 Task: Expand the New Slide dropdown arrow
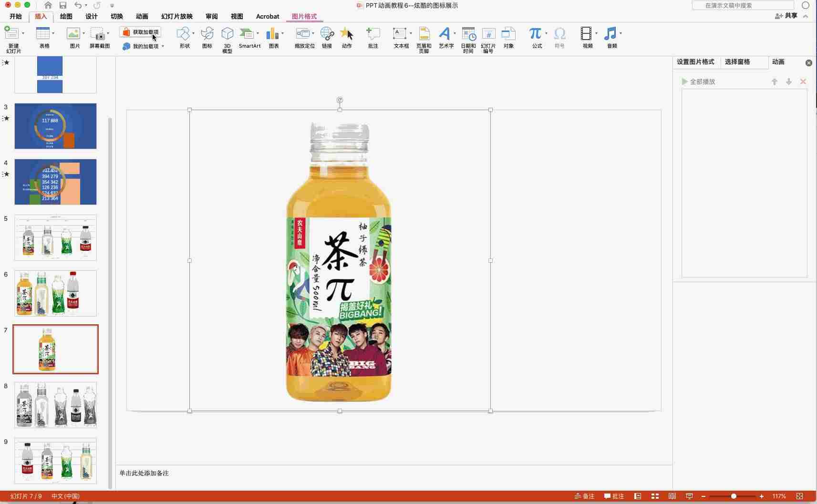23,33
